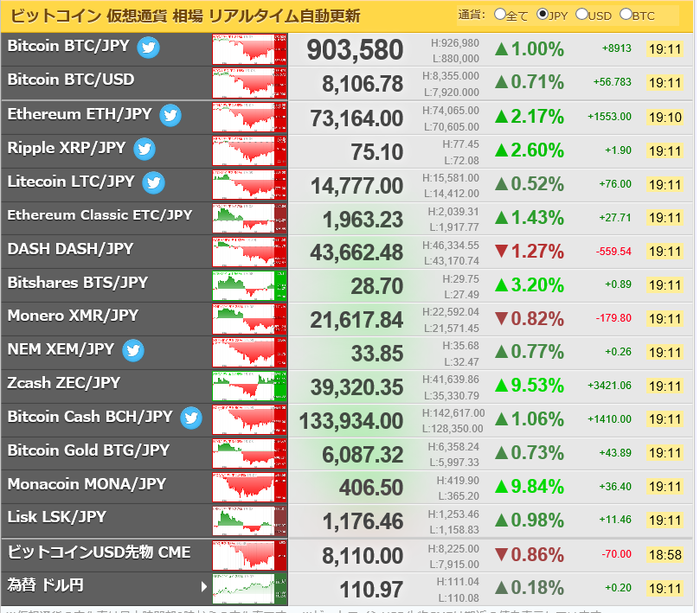
Task: Open Twitter icon next to Litecoin LTC/JPY
Action: click(x=153, y=182)
